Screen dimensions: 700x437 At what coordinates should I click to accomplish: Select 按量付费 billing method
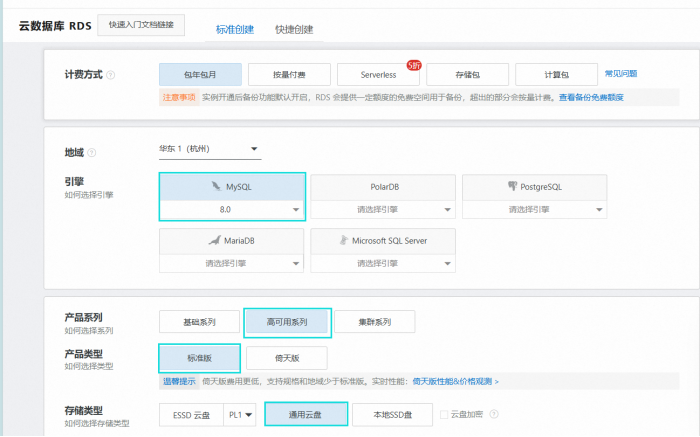click(289, 75)
